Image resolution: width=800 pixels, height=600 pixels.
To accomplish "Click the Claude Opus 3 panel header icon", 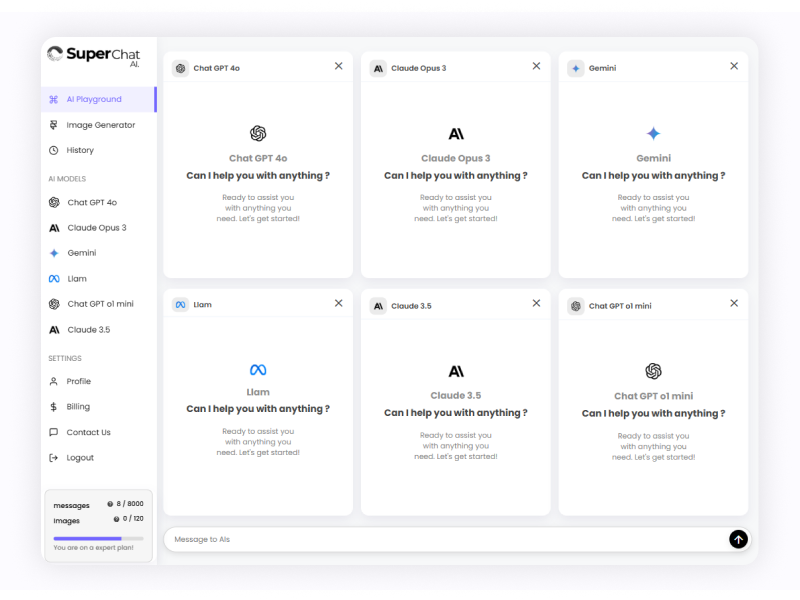I will pyautogui.click(x=378, y=68).
